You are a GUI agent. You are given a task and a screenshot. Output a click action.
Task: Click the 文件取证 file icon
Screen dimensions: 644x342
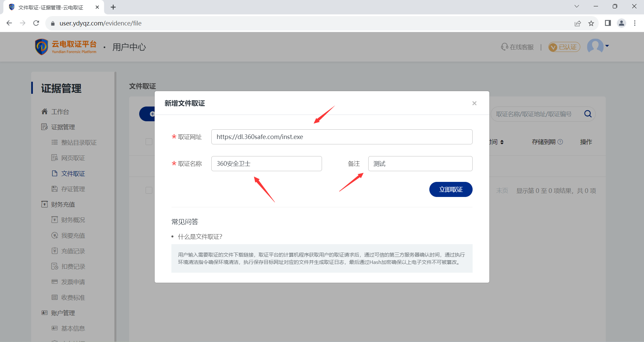[x=55, y=173]
